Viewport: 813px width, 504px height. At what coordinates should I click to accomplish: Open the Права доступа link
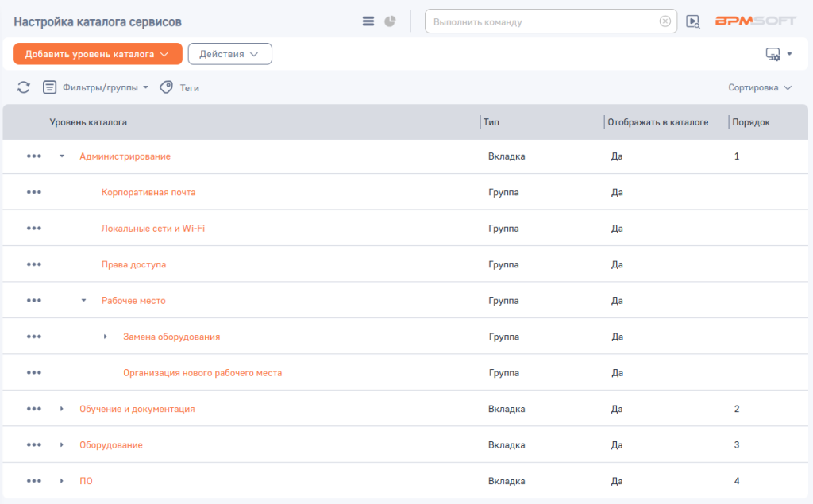(x=133, y=264)
